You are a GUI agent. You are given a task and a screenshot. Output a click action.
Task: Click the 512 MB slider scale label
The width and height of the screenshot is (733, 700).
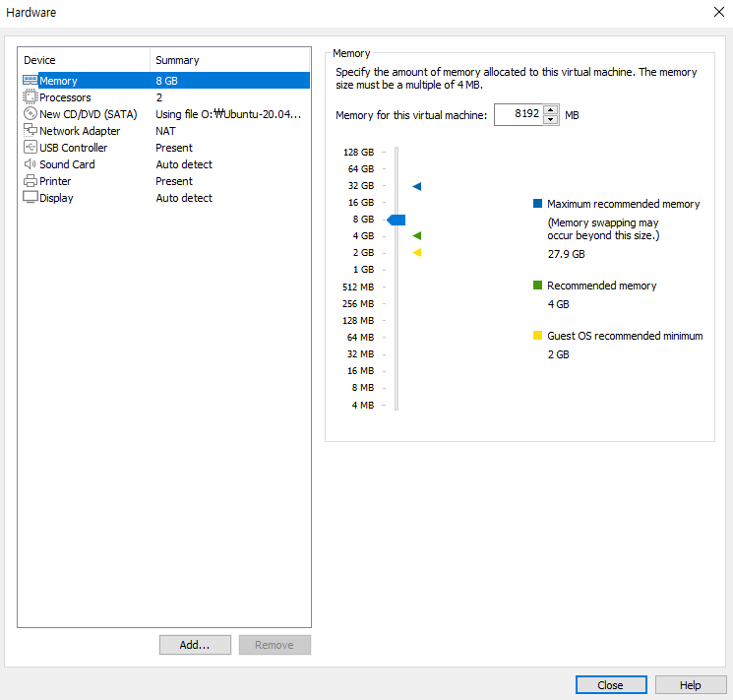tap(358, 286)
